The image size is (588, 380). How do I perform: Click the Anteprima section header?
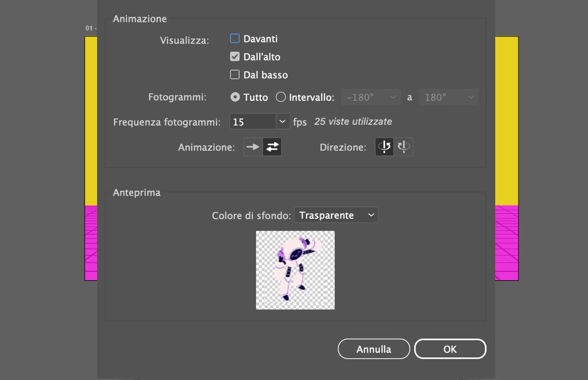137,192
